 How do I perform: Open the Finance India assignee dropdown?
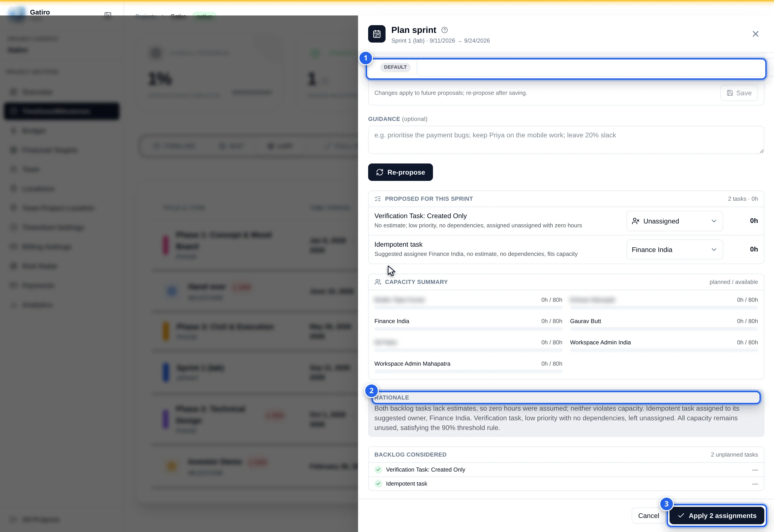point(675,250)
